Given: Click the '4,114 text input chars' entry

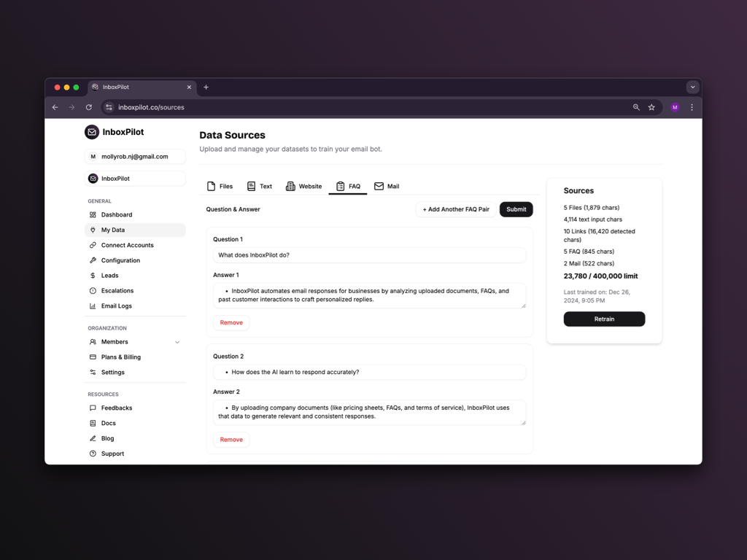Looking at the screenshot, I should coord(593,219).
